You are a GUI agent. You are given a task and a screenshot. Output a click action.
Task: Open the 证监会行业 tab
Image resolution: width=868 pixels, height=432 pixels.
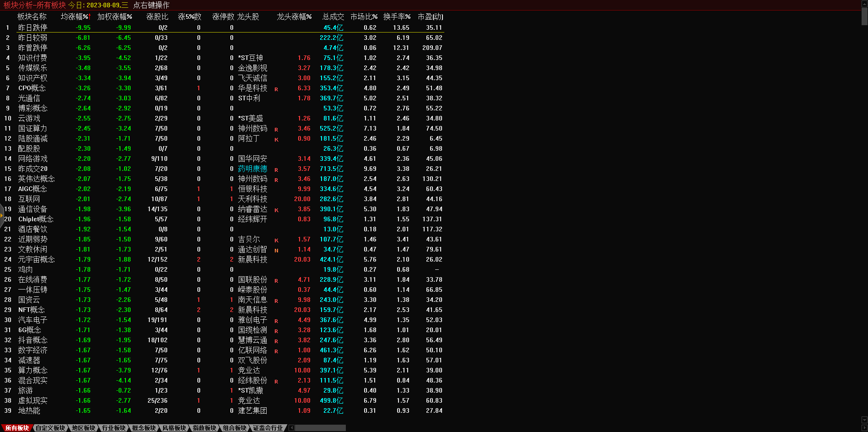point(268,428)
